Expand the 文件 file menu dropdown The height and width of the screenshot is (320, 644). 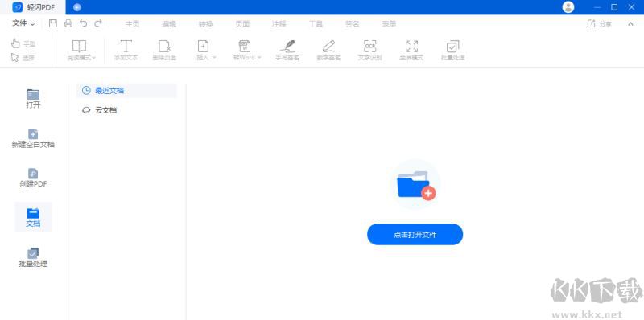23,23
